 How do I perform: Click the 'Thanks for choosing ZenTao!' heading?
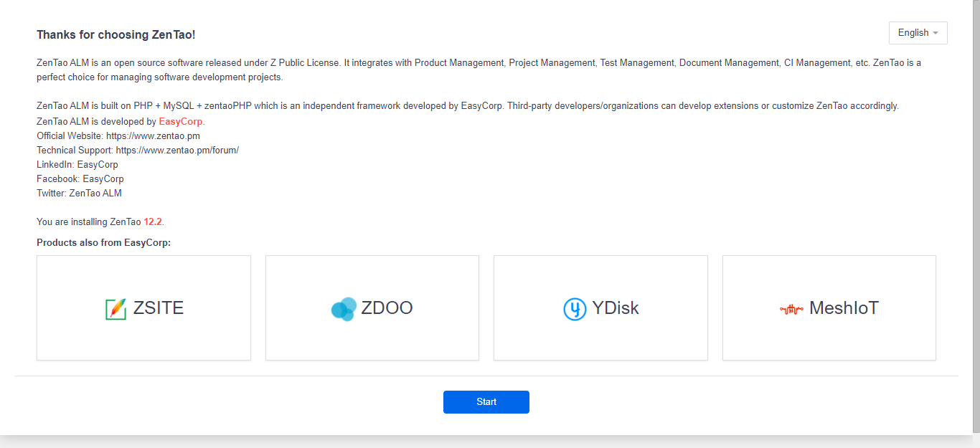pyautogui.click(x=116, y=34)
